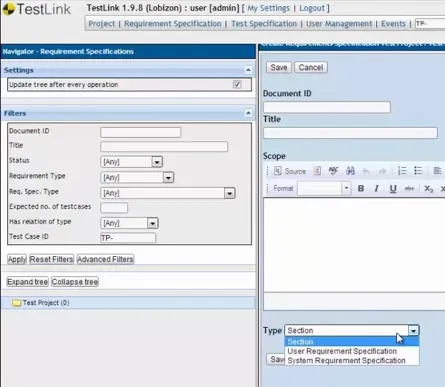Click the TestLink logo
The width and height of the screenshot is (445, 387).
[36, 9]
